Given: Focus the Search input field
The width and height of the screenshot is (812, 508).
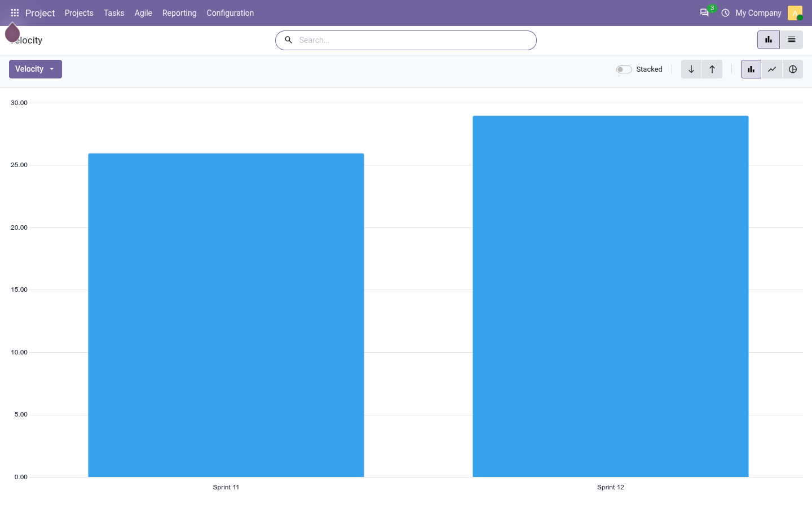Looking at the screenshot, I should [414, 40].
